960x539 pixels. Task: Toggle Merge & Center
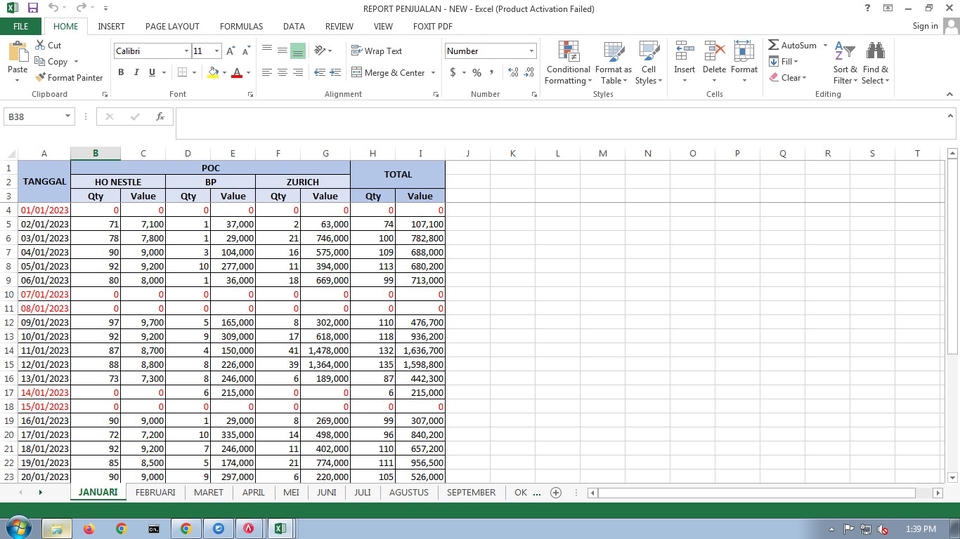(x=388, y=72)
